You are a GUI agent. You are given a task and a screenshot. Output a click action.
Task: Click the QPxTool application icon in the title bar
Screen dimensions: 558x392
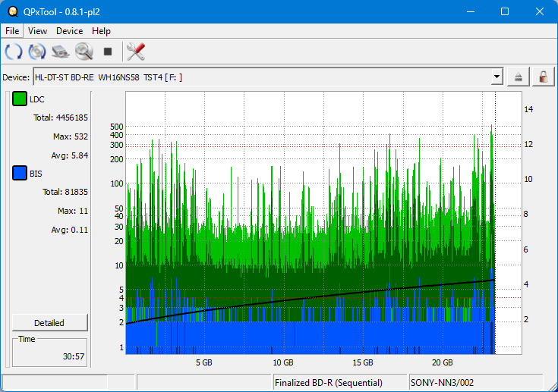point(13,11)
